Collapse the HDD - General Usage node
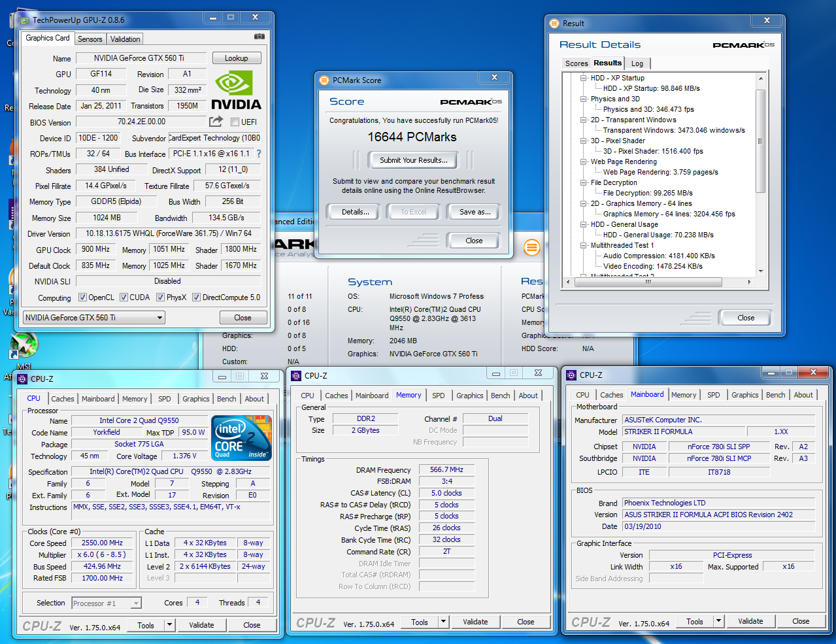This screenshot has width=836, height=644. click(583, 224)
